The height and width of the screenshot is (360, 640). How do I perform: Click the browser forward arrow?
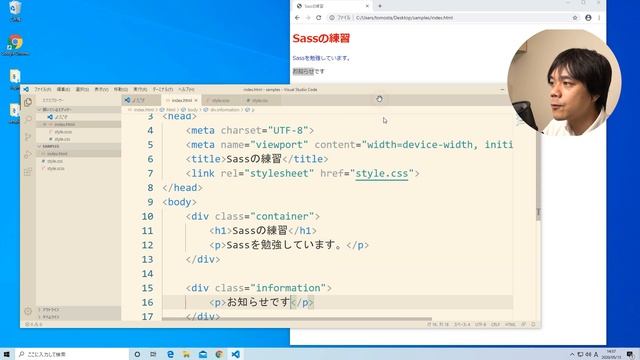tap(308, 18)
